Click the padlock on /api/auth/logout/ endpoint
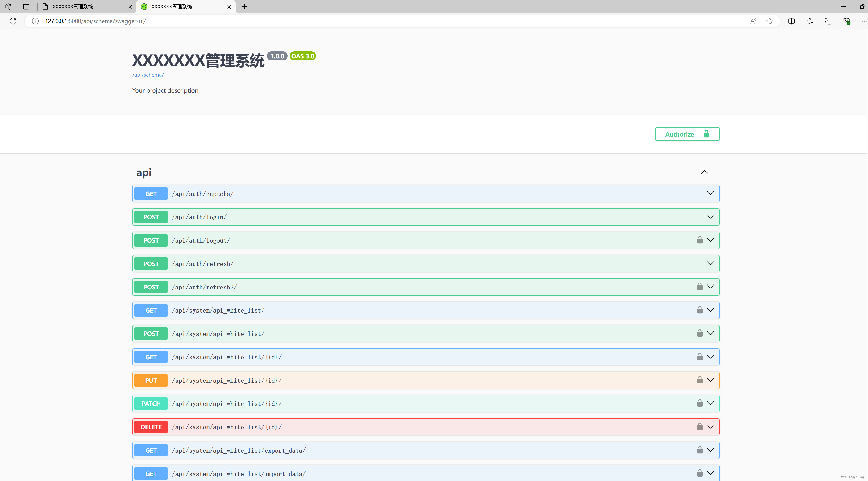Screen dimensions: 868x481 click(x=700, y=240)
